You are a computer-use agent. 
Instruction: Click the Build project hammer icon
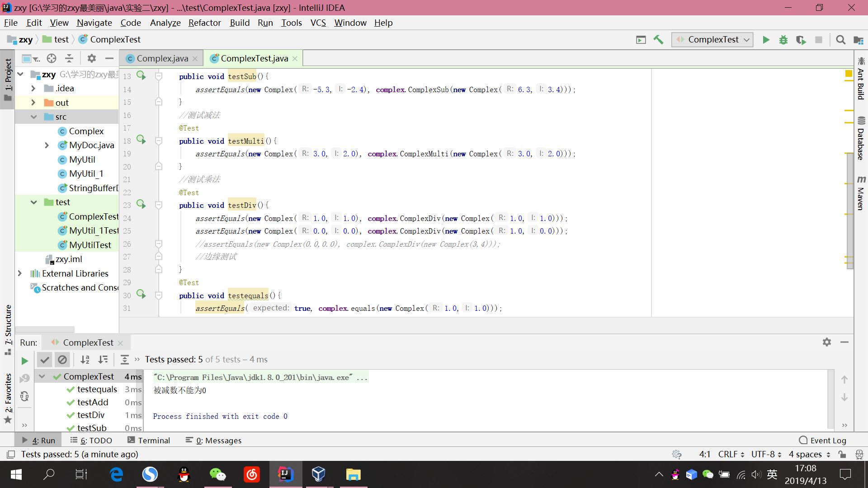[659, 40]
